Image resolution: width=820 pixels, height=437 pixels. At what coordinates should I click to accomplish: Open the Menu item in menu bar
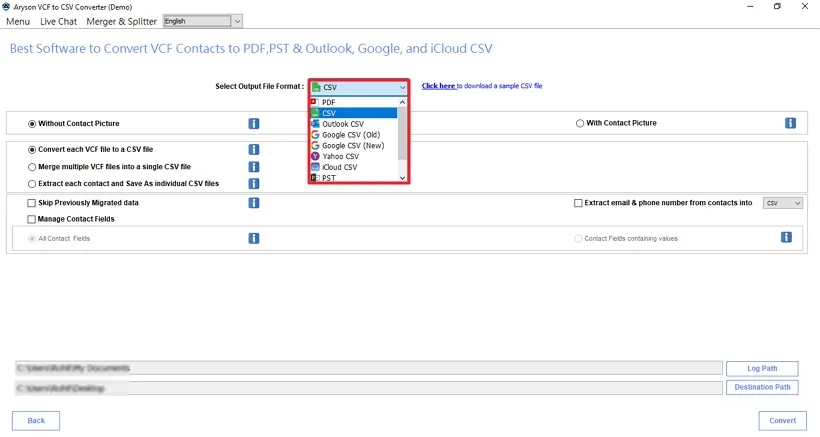(18, 21)
